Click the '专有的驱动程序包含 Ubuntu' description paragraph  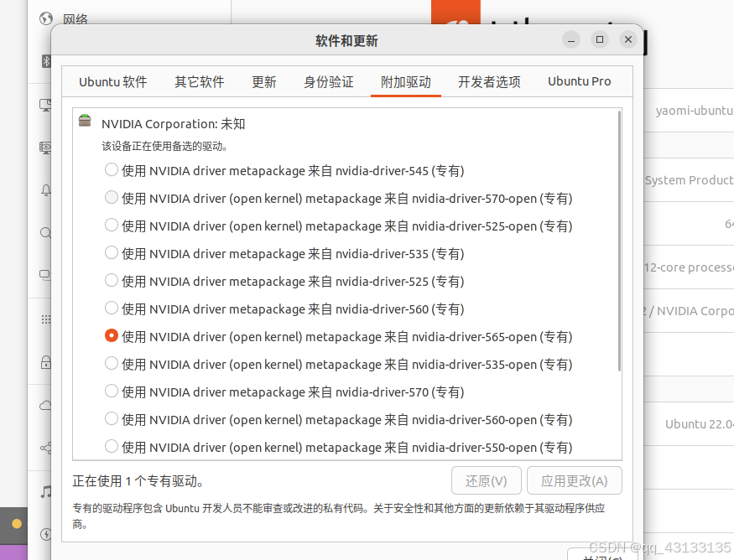point(339,516)
